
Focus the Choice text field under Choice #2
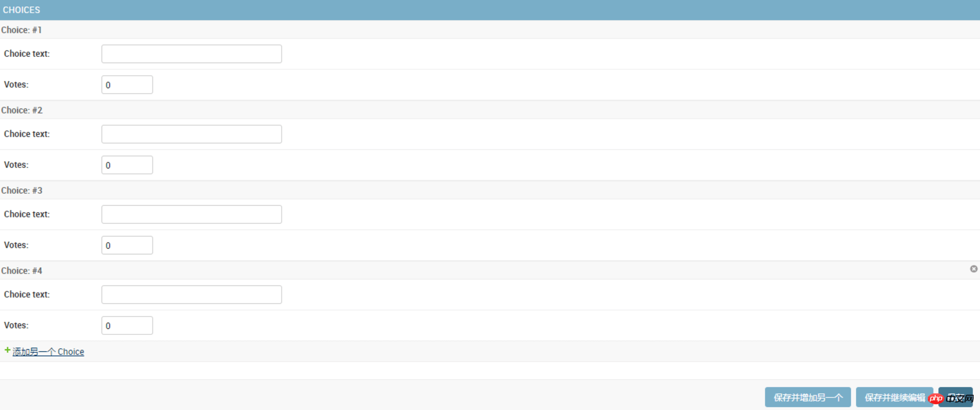[192, 134]
